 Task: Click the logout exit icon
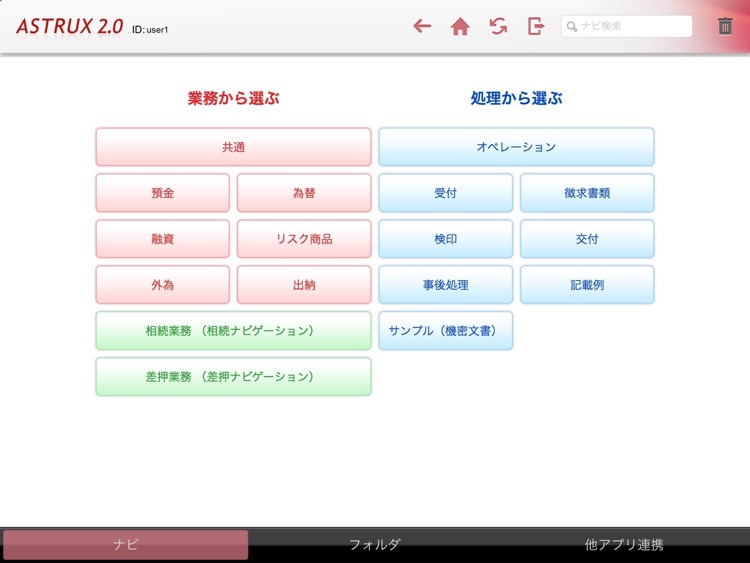point(536,27)
